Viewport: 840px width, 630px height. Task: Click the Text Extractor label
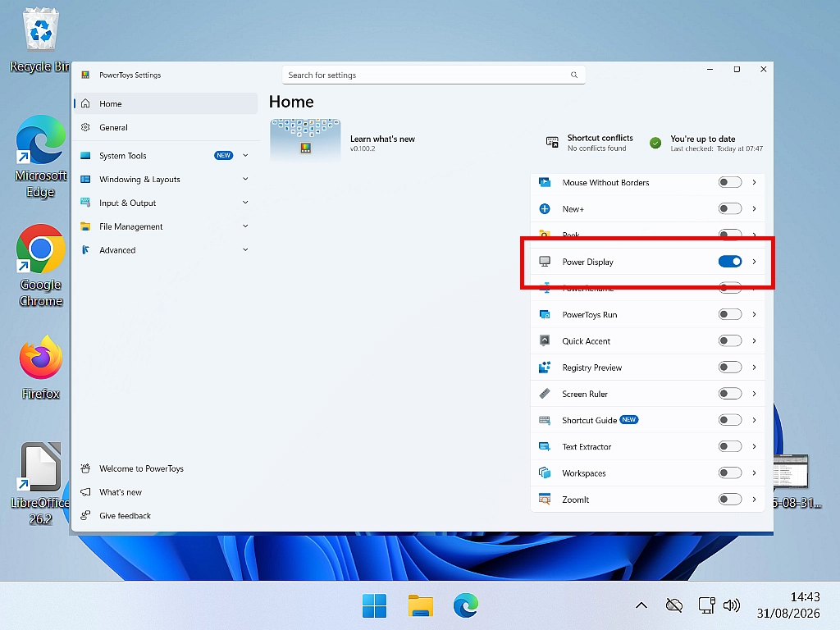point(587,446)
